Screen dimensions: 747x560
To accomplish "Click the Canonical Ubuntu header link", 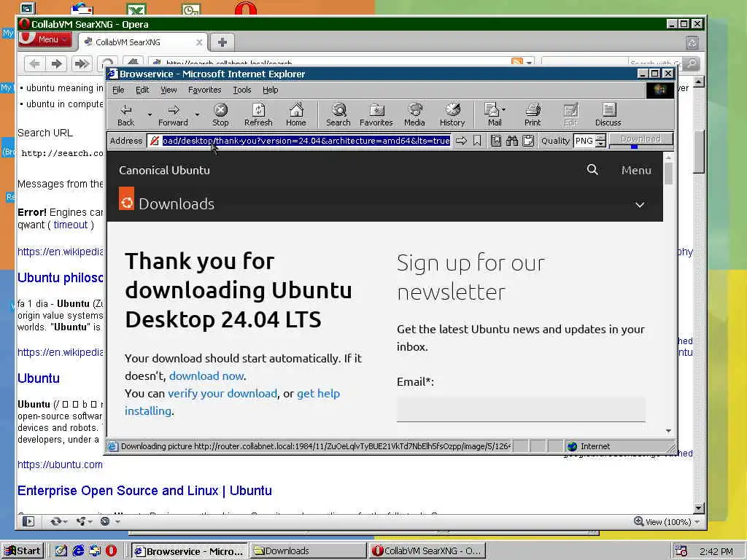I will pos(164,170).
